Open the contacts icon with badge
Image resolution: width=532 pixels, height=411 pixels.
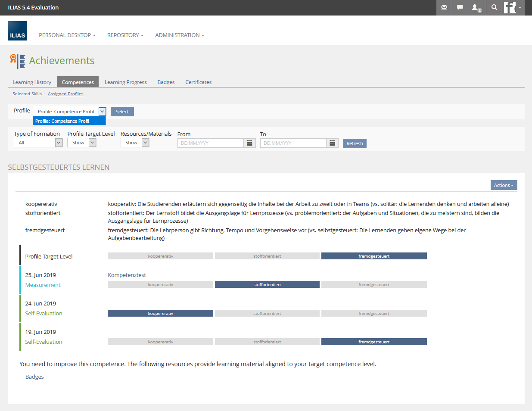(476, 7)
